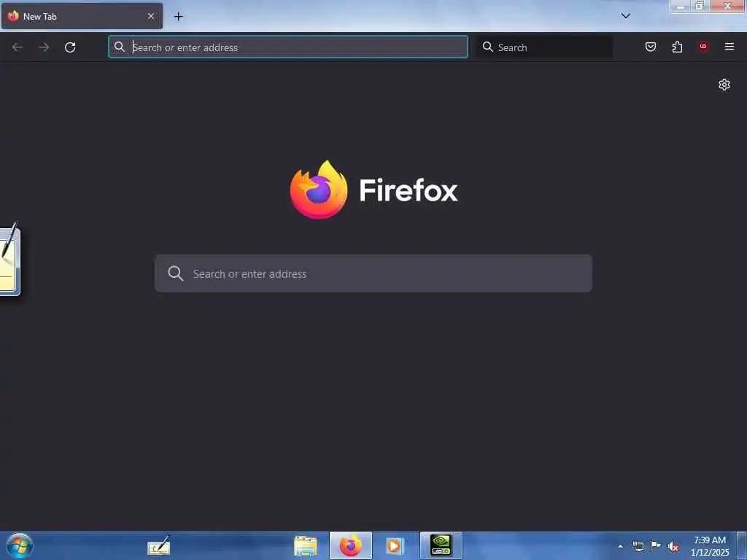Close the New Tab tab

click(x=151, y=16)
